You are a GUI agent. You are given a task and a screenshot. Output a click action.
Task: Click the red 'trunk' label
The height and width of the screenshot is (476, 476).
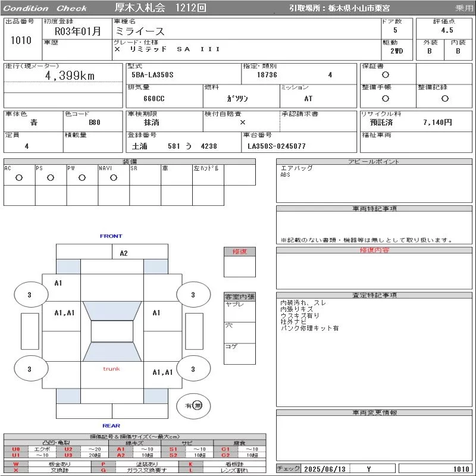point(111,369)
